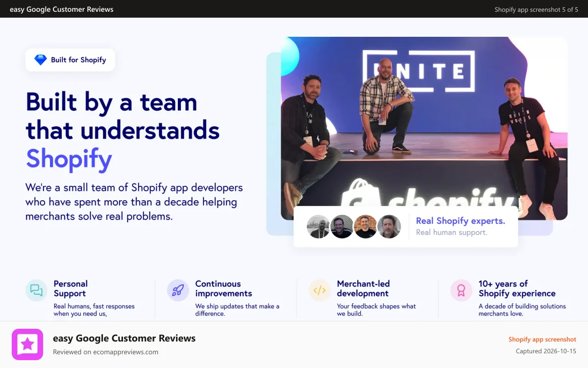This screenshot has height=368, width=588.
Task: Click the top bar 'easy Google Customer Reviews' title
Action: pyautogui.click(x=62, y=9)
